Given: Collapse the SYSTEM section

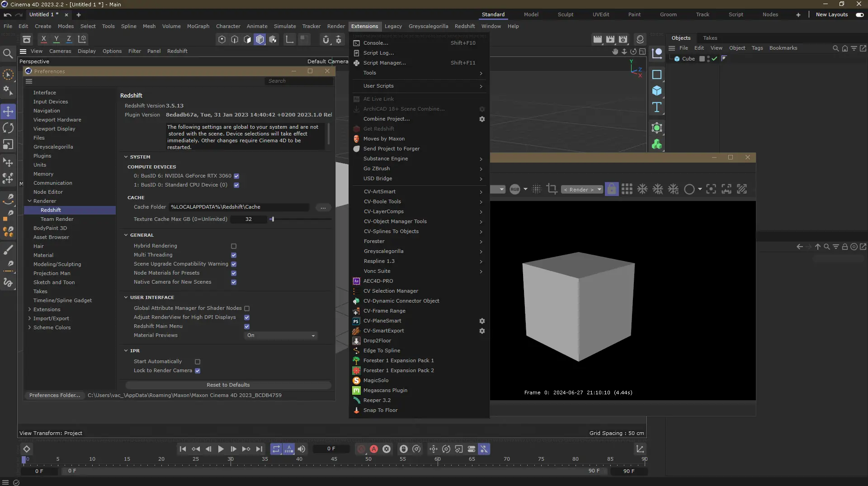Looking at the screenshot, I should [126, 157].
